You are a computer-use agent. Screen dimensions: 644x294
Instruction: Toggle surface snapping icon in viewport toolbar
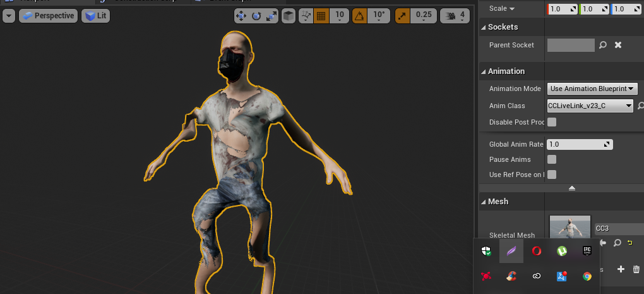click(306, 16)
